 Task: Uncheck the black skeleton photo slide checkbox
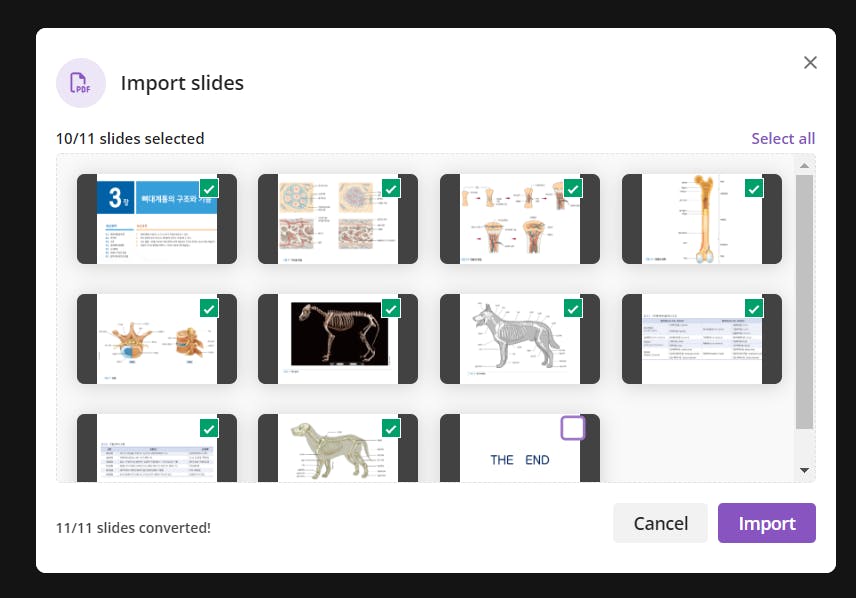point(391,308)
